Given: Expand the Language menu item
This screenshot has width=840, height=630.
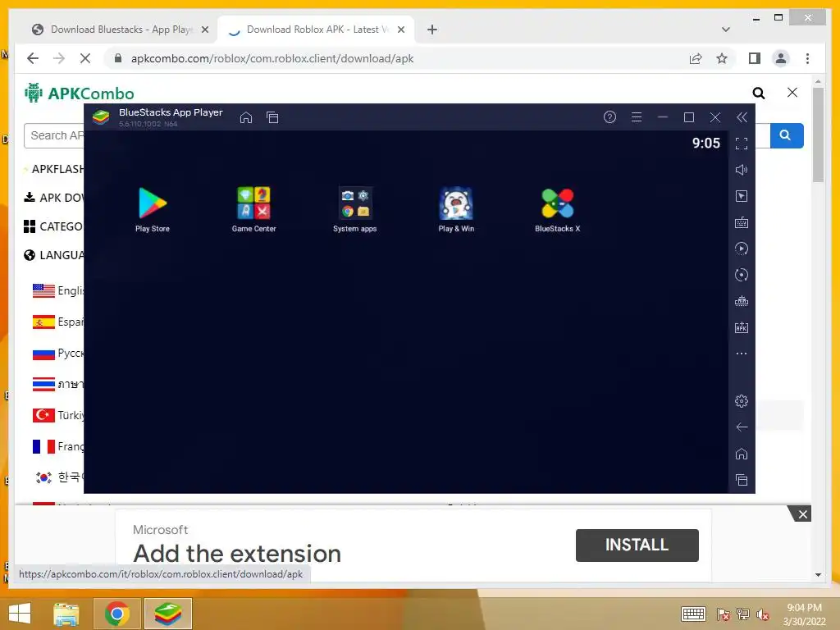Looking at the screenshot, I should click(53, 255).
